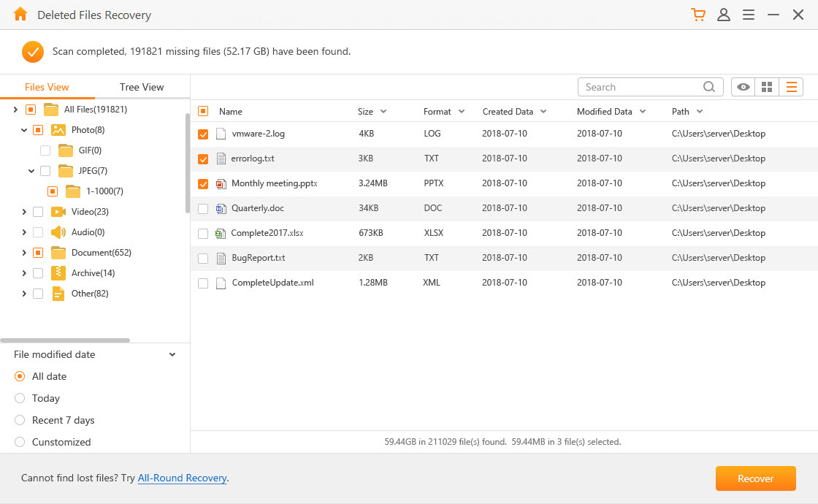Screen dimensions: 818x504
Task: Open the hamburger menu
Action: pos(748,14)
